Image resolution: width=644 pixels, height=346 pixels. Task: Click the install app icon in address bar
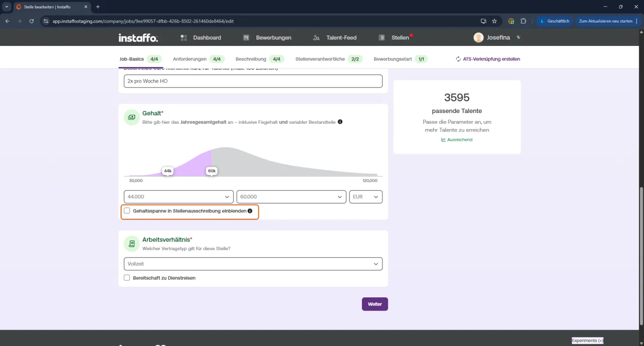pyautogui.click(x=483, y=21)
